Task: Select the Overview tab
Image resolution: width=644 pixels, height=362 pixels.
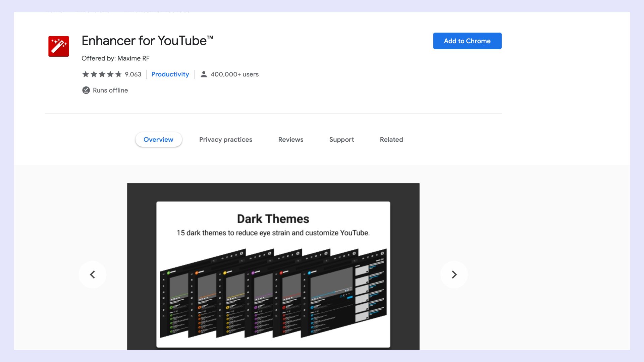Action: click(158, 139)
